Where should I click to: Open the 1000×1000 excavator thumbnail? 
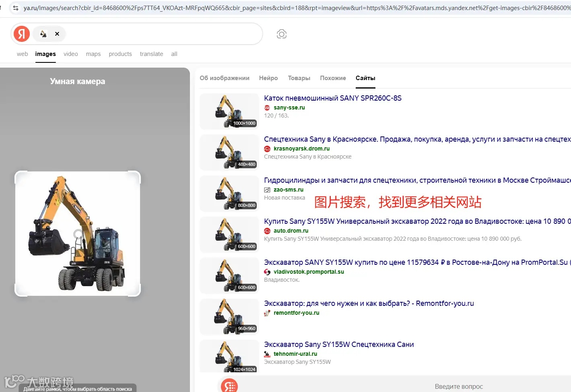[229, 111]
